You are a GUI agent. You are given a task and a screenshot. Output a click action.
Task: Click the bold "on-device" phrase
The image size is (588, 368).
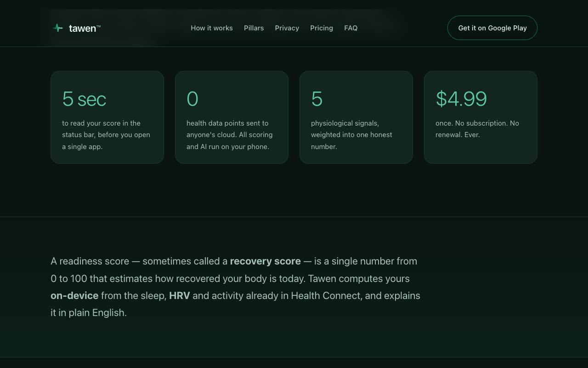coord(74,296)
